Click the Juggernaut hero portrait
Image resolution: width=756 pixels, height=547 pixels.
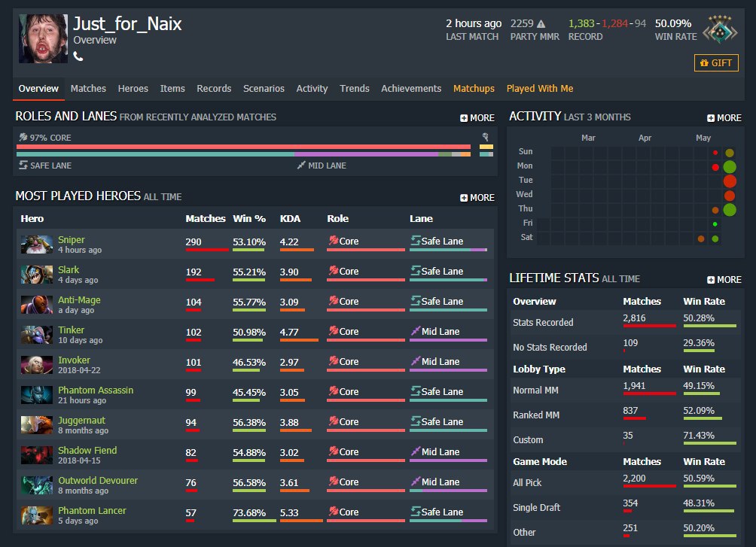[37, 425]
